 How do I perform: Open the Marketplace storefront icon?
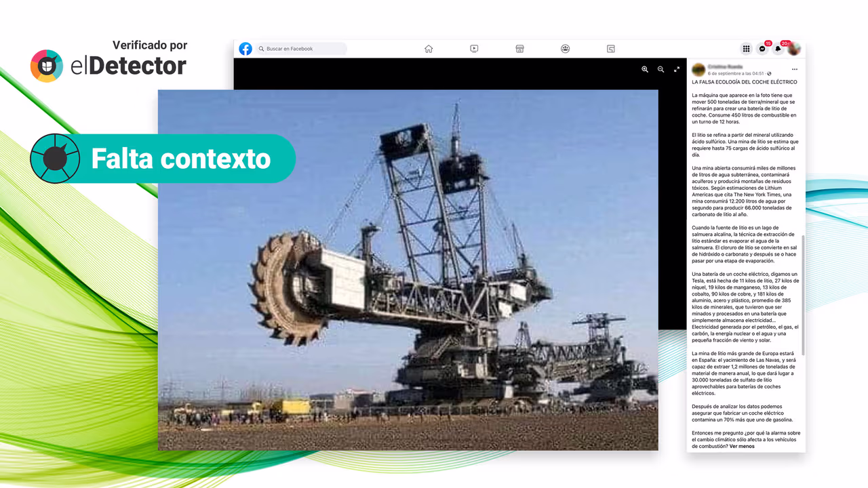click(519, 49)
